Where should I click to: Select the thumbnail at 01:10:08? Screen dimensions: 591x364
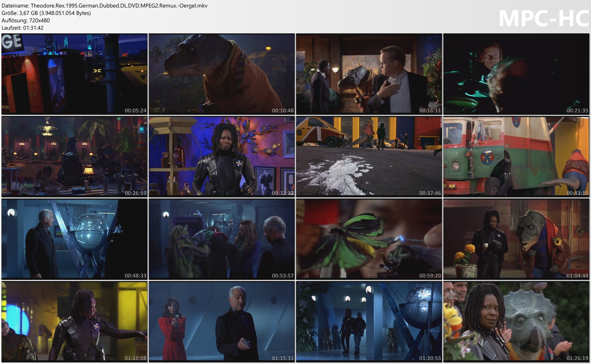(x=74, y=322)
